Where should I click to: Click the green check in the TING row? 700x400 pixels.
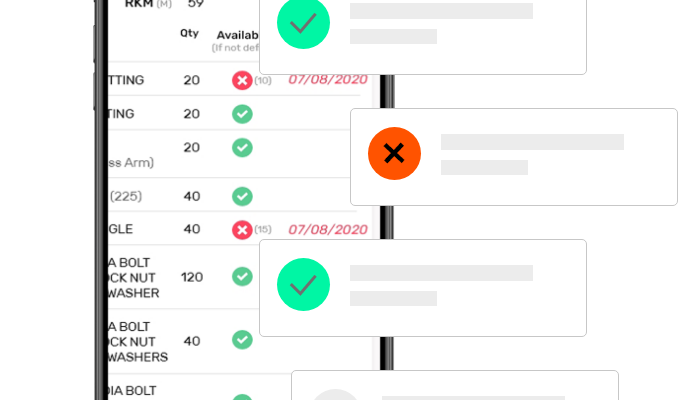coord(242,114)
